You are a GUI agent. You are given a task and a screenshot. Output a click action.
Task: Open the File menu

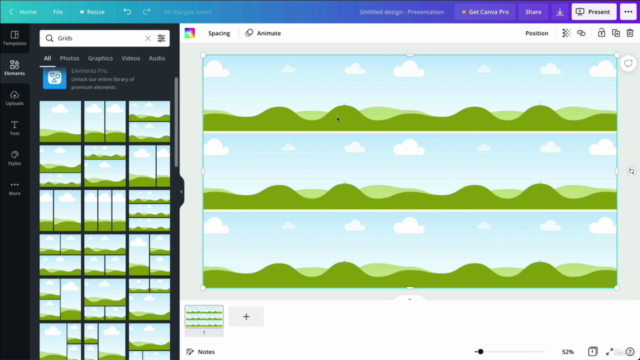58,12
